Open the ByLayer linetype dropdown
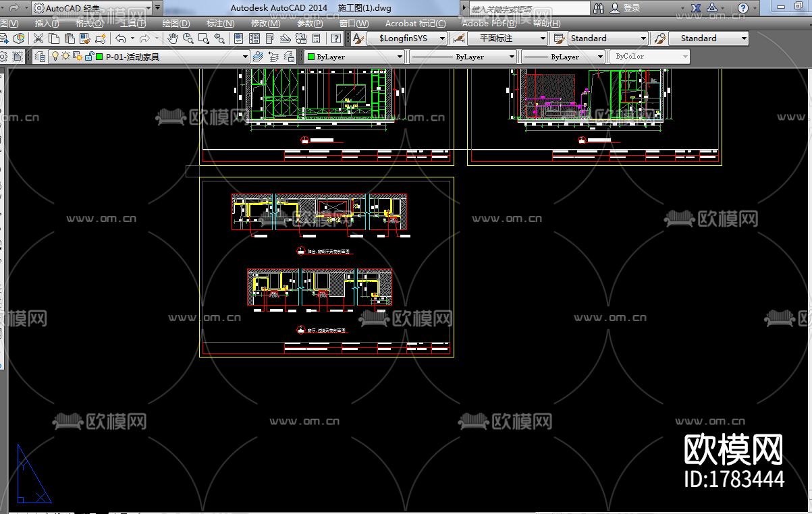812x514 pixels. pyautogui.click(x=464, y=57)
